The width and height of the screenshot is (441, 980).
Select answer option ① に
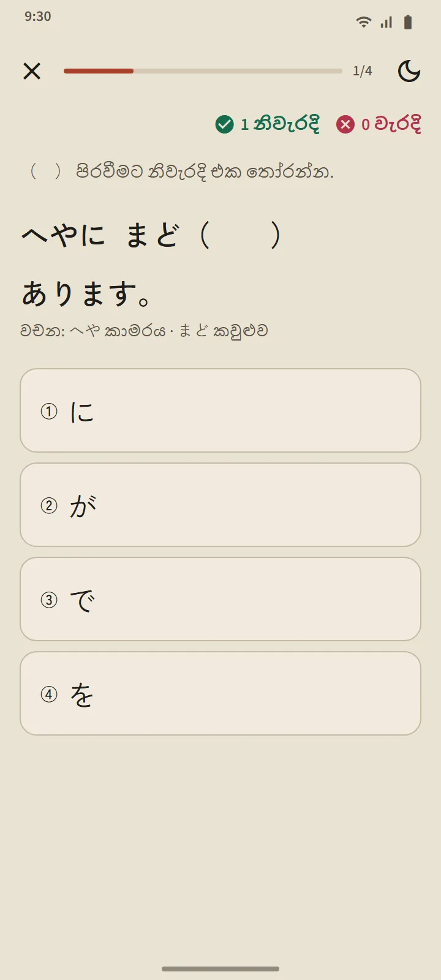coord(221,410)
